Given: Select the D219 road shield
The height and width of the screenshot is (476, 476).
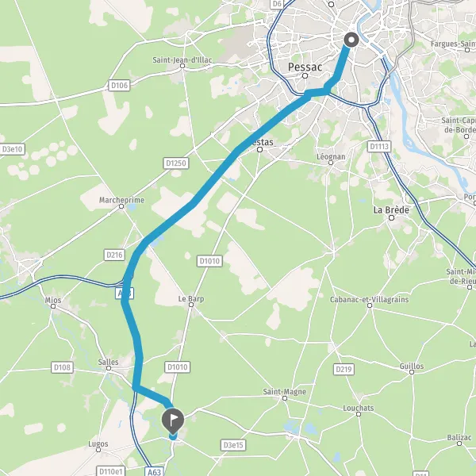Looking at the screenshot, I should point(344,369).
